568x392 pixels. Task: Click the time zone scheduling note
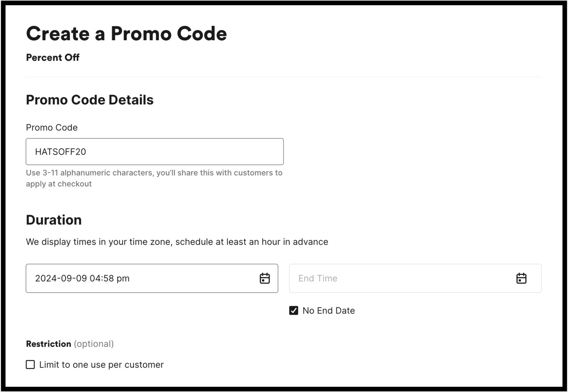point(177,242)
